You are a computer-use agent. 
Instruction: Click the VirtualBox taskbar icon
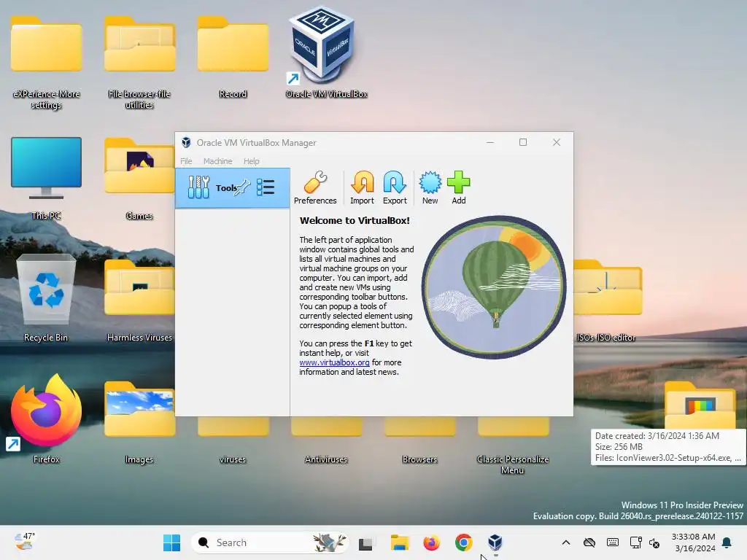pyautogui.click(x=495, y=542)
